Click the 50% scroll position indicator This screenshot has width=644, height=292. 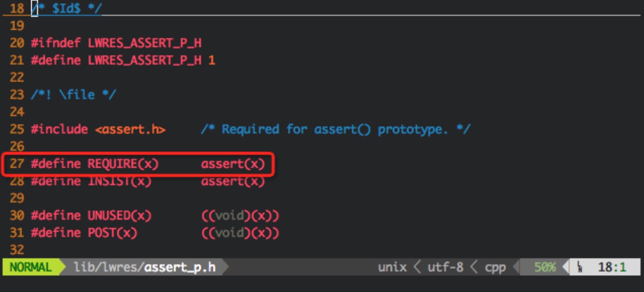pyautogui.click(x=545, y=267)
